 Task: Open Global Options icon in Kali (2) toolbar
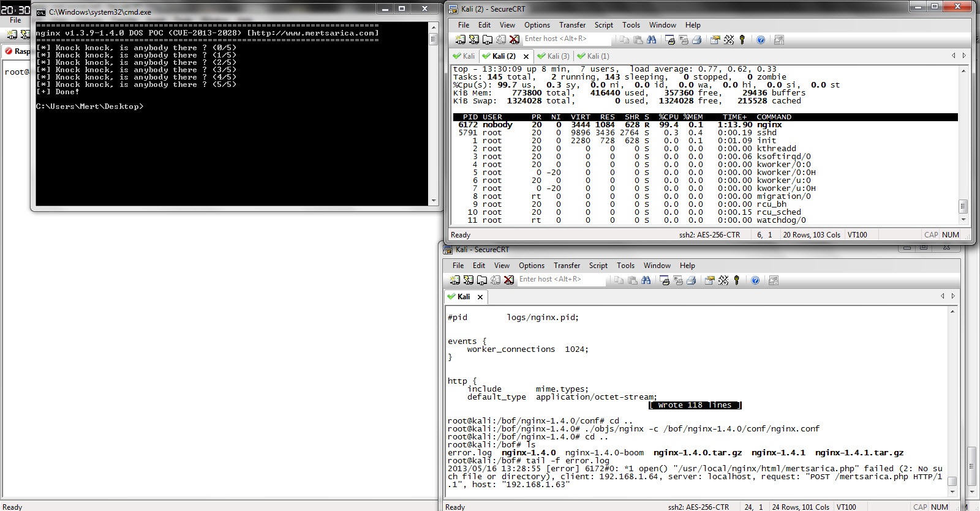(x=728, y=39)
